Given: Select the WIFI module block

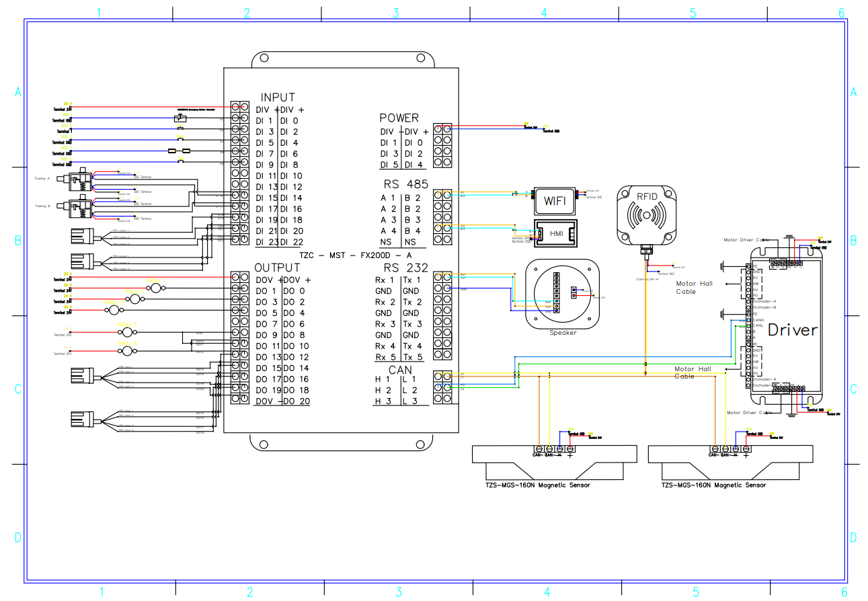Looking at the screenshot, I should coord(554,200).
